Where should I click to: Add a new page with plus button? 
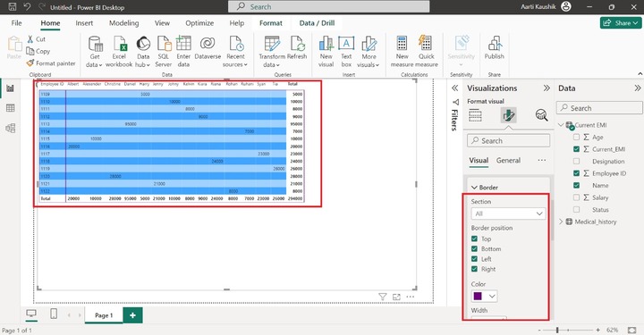tap(132, 315)
